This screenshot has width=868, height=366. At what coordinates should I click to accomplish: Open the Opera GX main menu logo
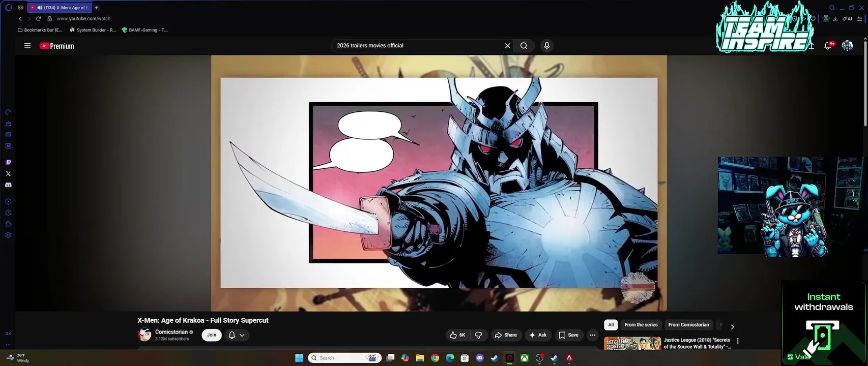(8, 8)
